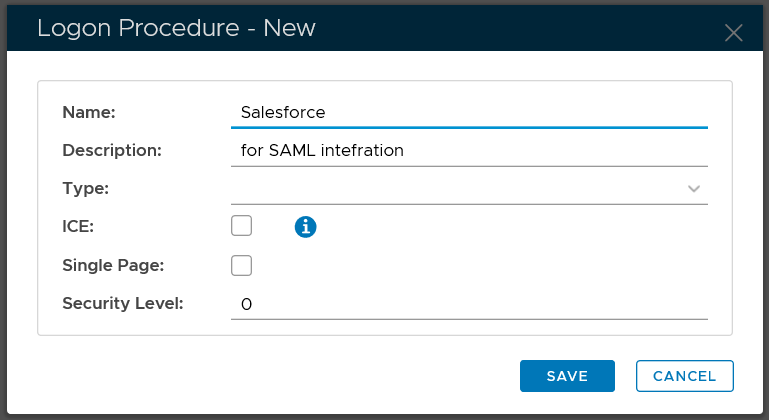Click the "Name:" label

coord(89,112)
